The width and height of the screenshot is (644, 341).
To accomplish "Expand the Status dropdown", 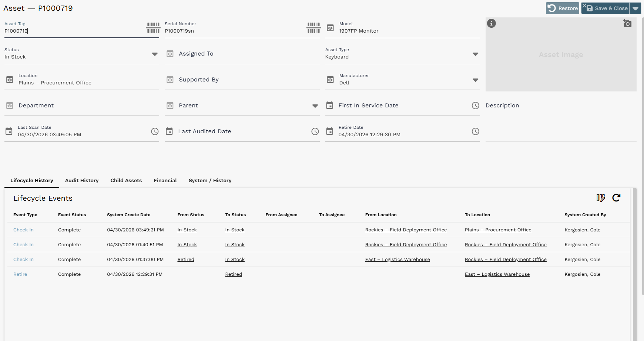I will point(155,54).
